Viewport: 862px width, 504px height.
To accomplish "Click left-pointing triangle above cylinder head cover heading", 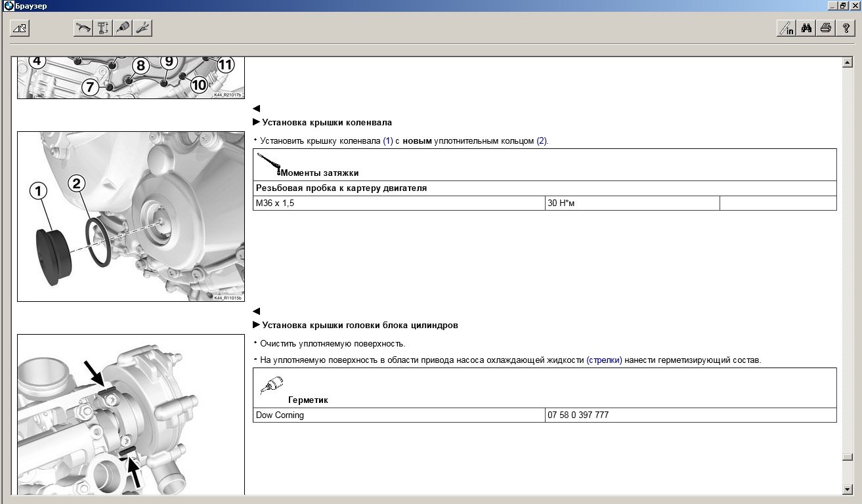I will click(256, 311).
